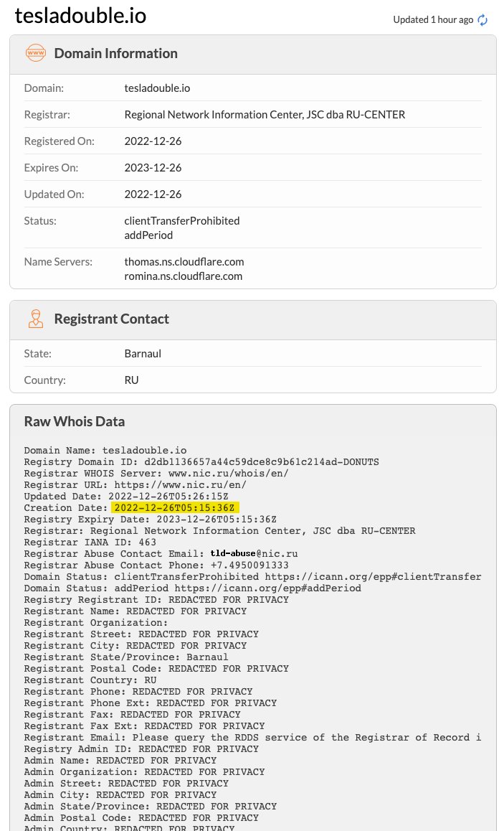Click the Country value RU in Registrant Contact

tap(131, 380)
